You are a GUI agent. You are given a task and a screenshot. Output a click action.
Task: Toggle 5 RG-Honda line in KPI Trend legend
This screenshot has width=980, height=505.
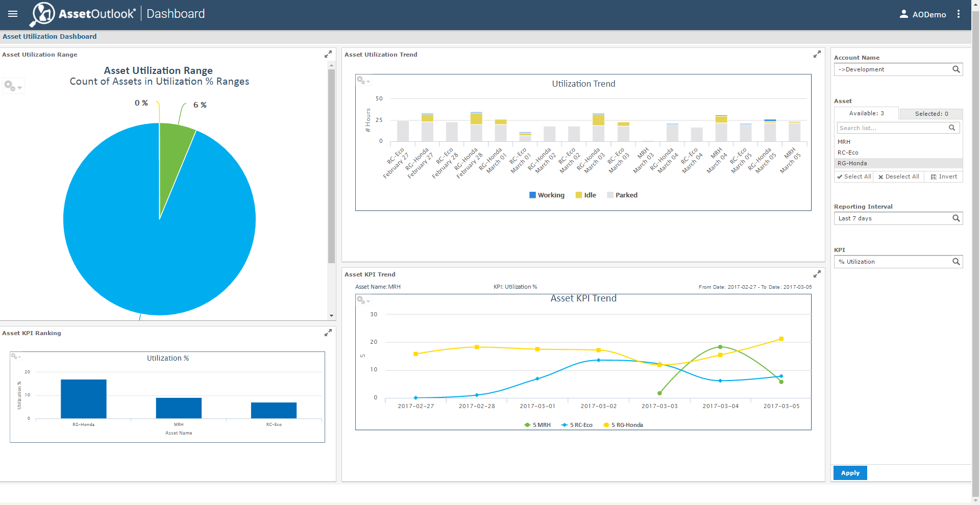coord(623,425)
